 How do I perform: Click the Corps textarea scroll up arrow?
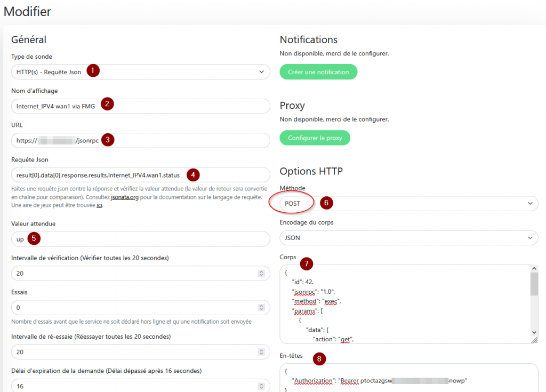tap(534, 268)
